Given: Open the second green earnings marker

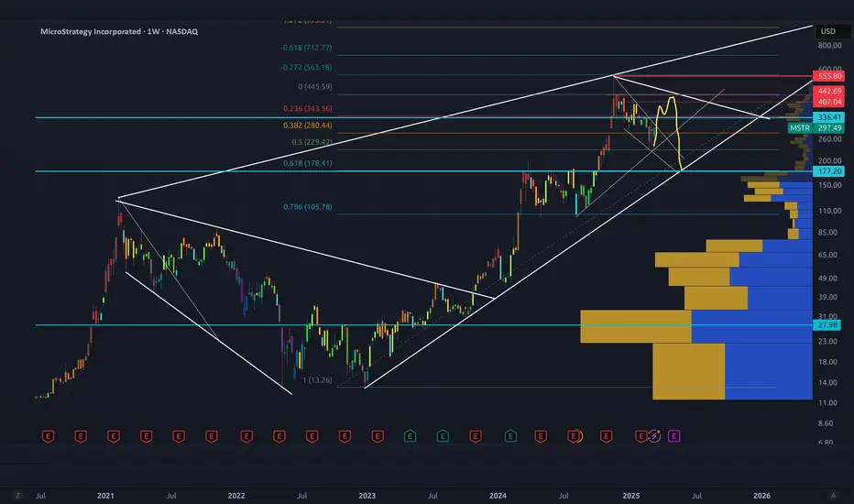Looking at the screenshot, I should [x=443, y=436].
